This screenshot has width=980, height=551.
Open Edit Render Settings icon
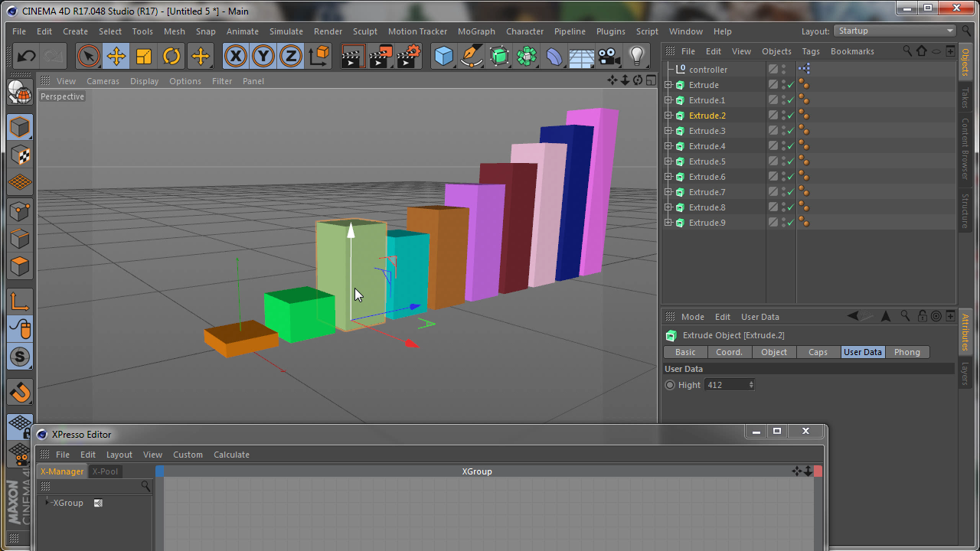(409, 56)
